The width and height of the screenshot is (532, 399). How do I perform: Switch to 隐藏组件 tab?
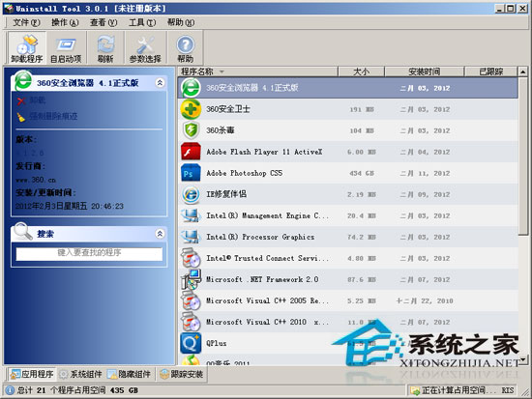pos(129,374)
